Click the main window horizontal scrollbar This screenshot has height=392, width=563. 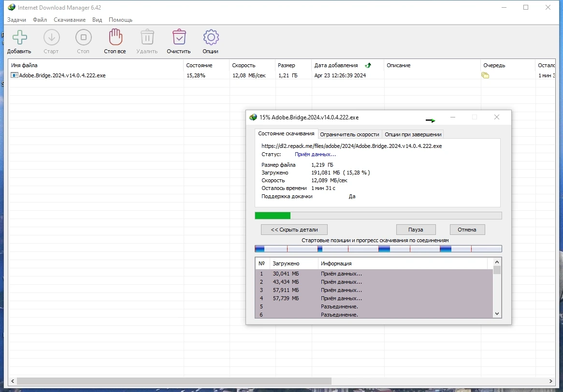pyautogui.click(x=174, y=381)
